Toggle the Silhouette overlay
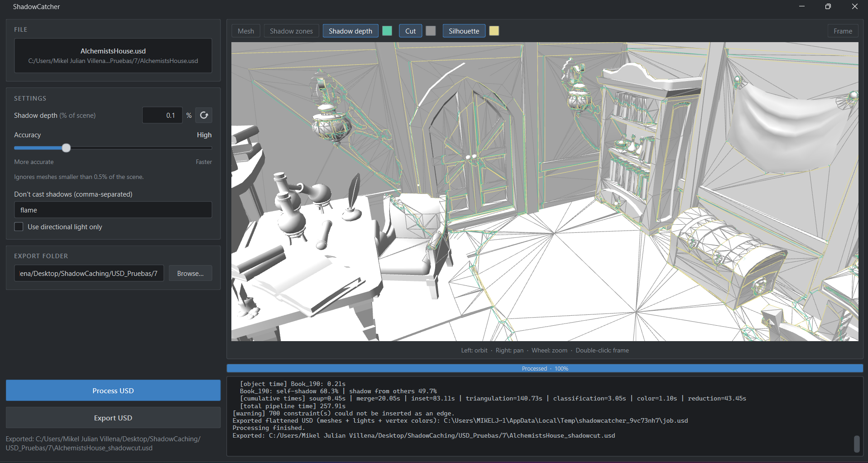This screenshot has width=868, height=463. (464, 31)
